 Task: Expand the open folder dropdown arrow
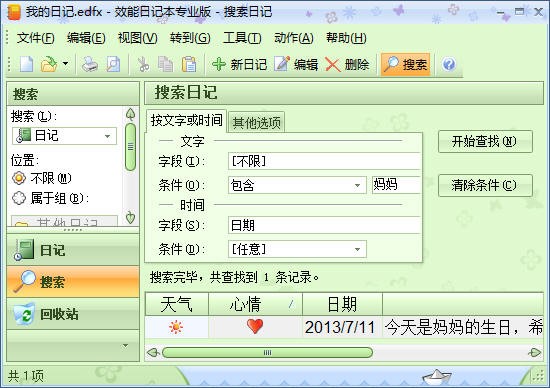66,64
